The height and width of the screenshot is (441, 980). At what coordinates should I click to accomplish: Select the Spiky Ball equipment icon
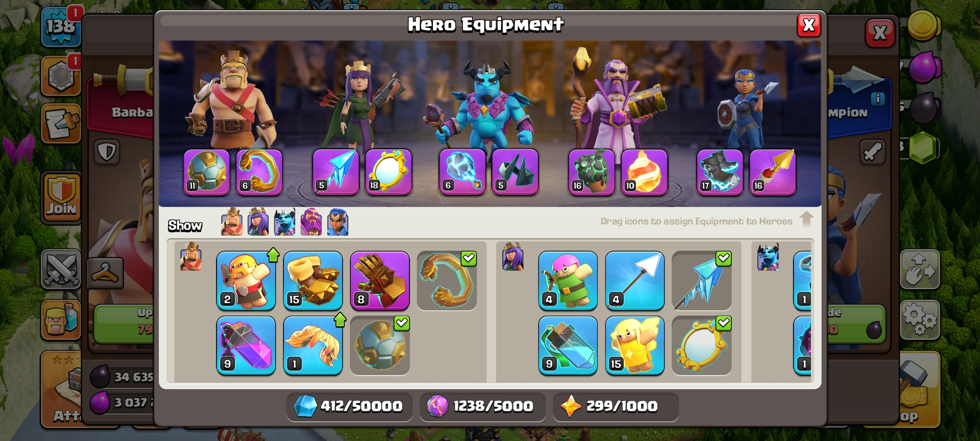pos(380,345)
